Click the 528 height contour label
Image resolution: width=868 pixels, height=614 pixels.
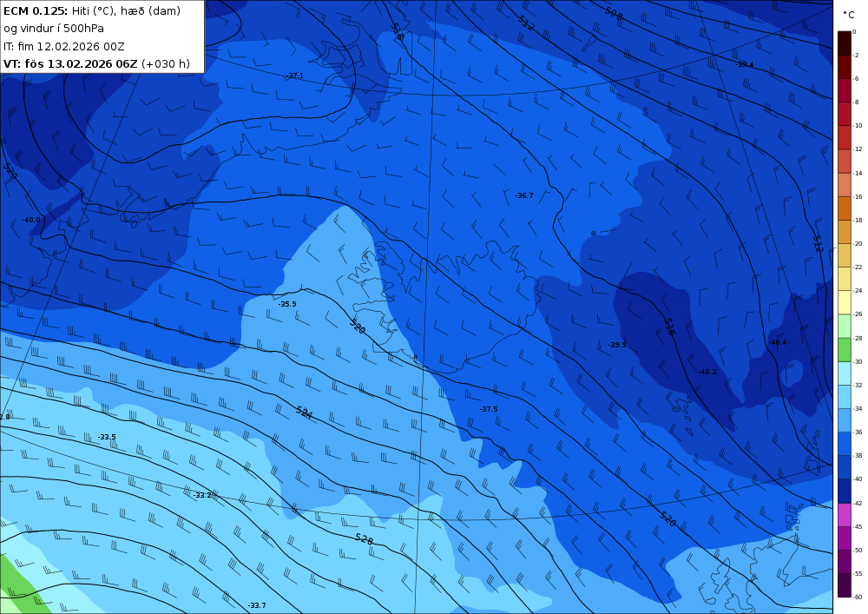tap(364, 538)
